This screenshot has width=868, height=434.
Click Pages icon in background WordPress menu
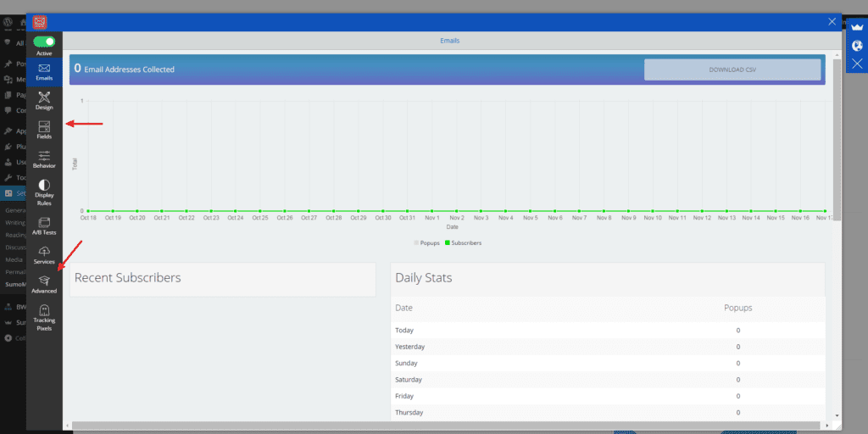pyautogui.click(x=8, y=95)
